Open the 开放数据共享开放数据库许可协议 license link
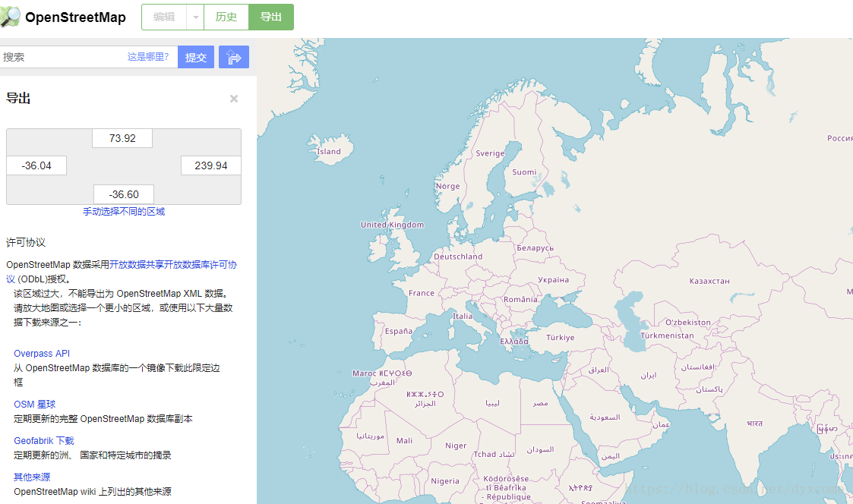 [x=173, y=265]
